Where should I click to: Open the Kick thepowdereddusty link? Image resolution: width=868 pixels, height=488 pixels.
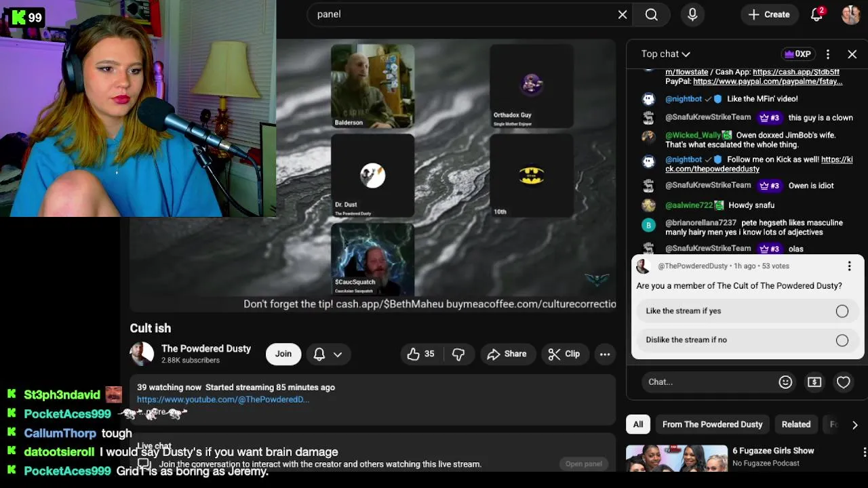pyautogui.click(x=759, y=165)
